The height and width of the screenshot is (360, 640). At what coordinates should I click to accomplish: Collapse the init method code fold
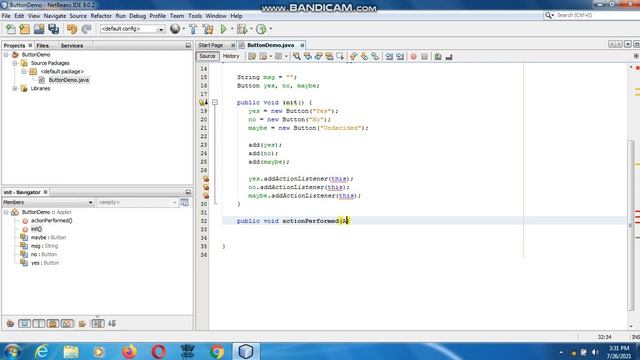coord(215,102)
